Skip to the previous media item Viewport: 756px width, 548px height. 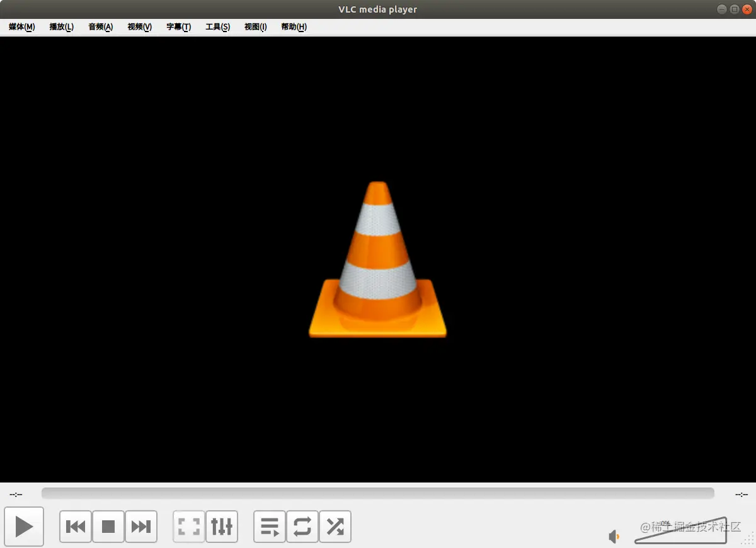[76, 527]
